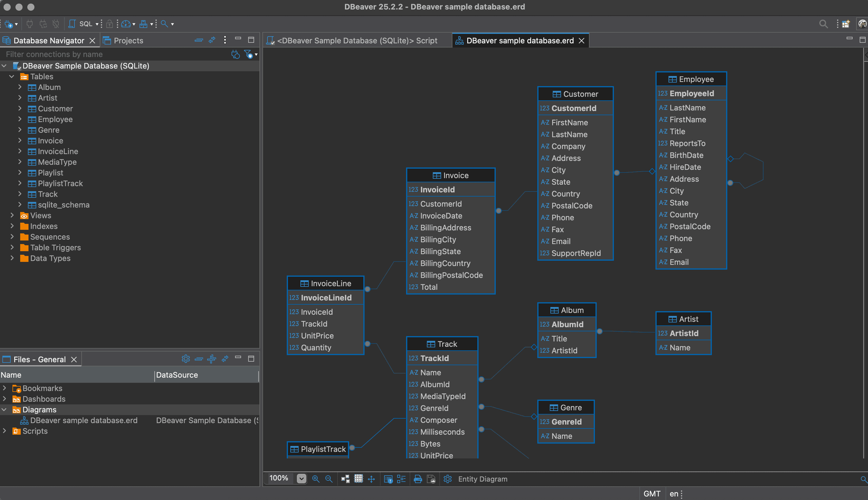
Task: Expand the Views folder
Action: 12,215
